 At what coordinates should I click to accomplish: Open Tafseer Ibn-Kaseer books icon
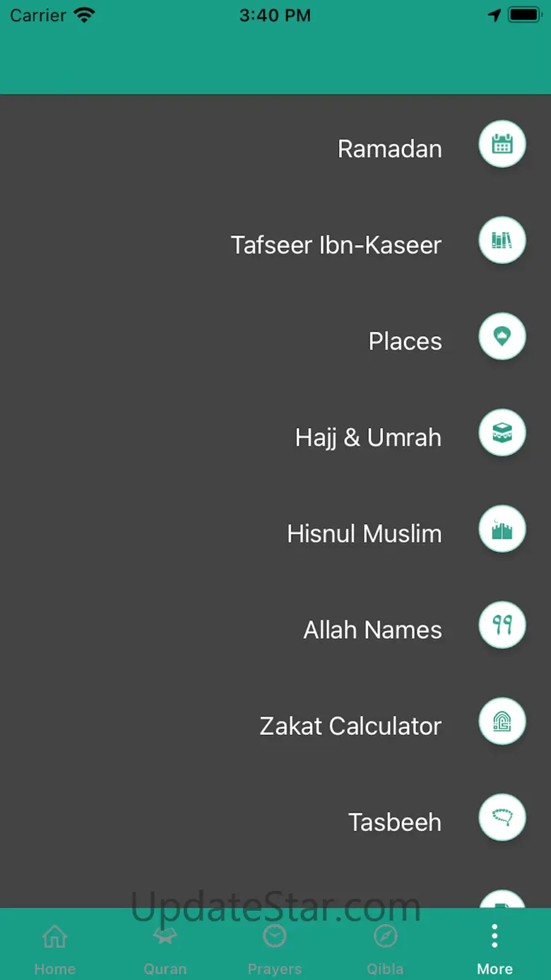[x=502, y=240]
